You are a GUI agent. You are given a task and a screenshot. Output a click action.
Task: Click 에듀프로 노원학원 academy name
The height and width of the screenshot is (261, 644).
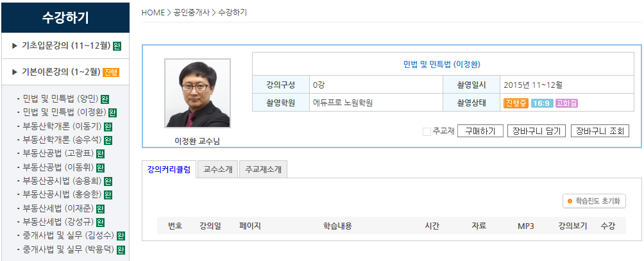click(x=343, y=103)
